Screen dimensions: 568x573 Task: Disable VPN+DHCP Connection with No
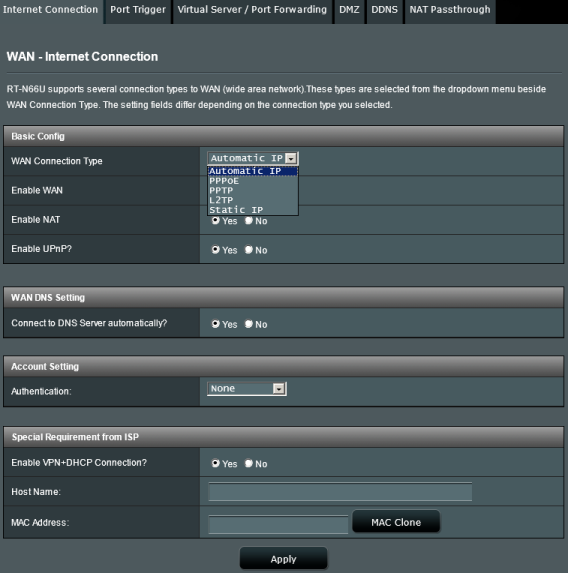[249, 463]
